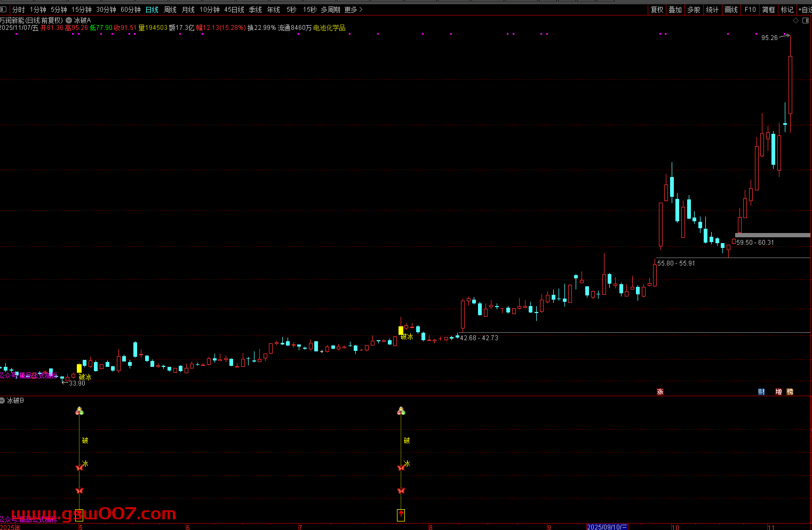Screen dimensions: 812x530
Task: Expand the 冰破B indicator dropdown
Action: pos(3,400)
